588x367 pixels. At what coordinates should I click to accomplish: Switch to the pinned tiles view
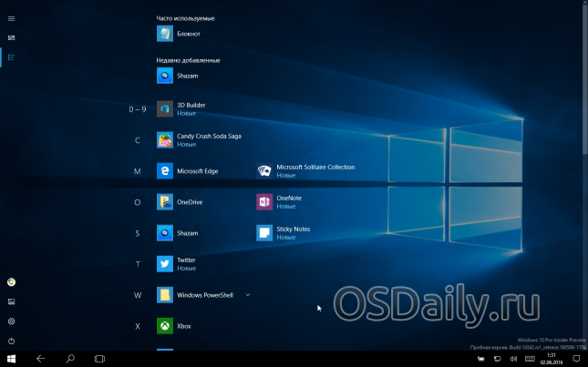(11, 37)
